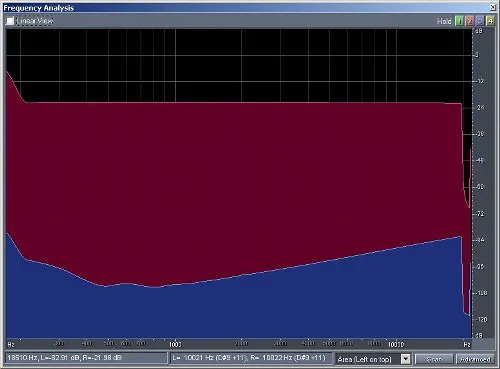The height and width of the screenshot is (369, 500).
Task: Open the graph style dropdown arrow
Action: (405, 359)
